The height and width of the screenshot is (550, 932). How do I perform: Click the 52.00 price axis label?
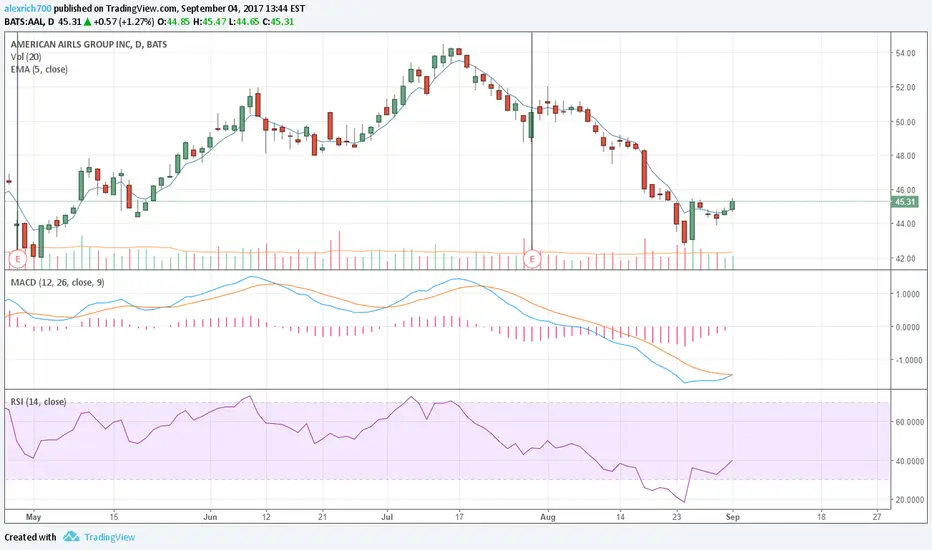click(x=905, y=87)
